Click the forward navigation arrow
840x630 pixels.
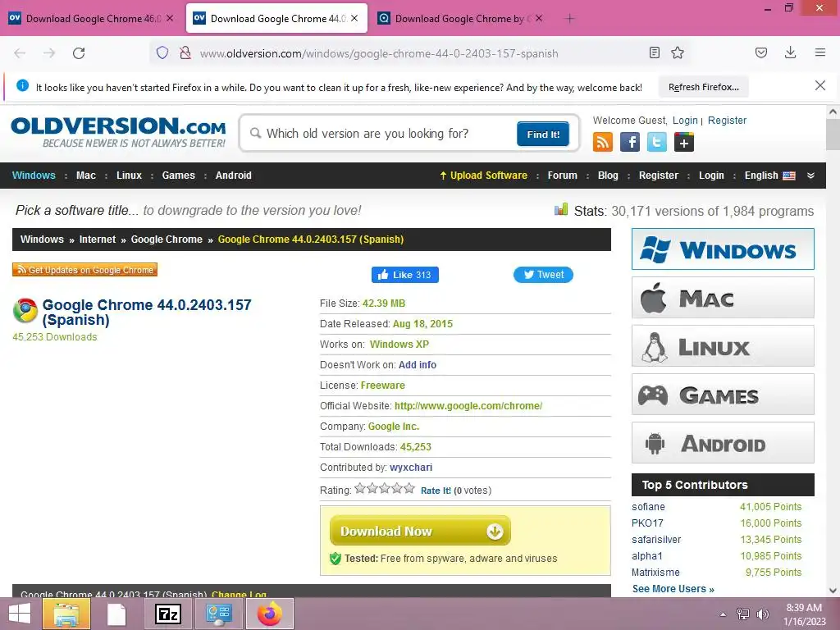coord(49,53)
